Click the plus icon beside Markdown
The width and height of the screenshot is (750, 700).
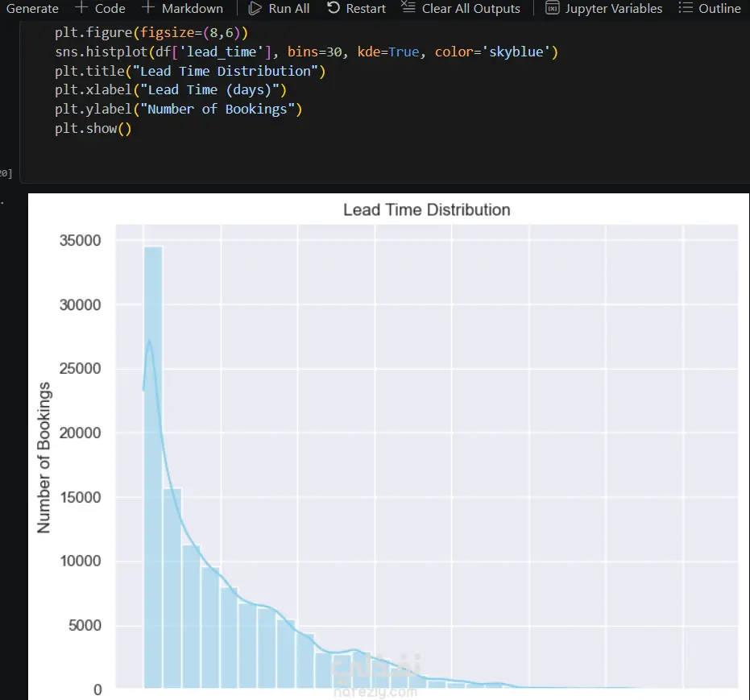(x=148, y=7)
